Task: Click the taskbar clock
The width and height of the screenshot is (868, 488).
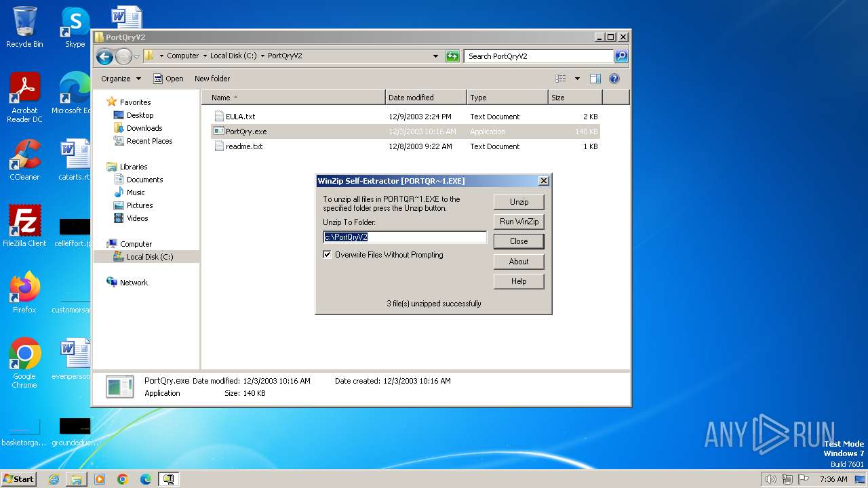Action: click(x=833, y=479)
